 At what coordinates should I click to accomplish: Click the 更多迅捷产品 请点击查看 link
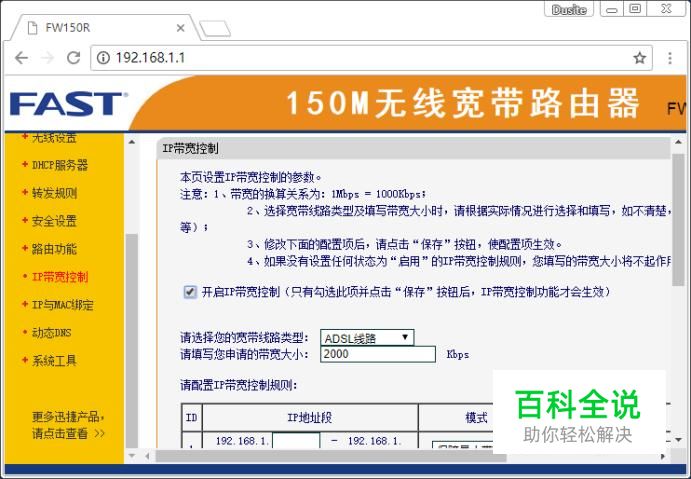tap(68, 425)
